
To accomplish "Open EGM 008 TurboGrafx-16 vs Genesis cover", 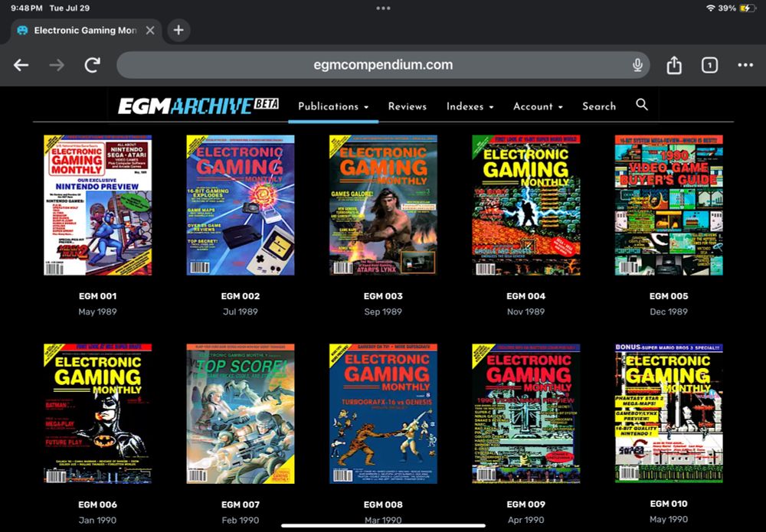I will click(x=383, y=413).
